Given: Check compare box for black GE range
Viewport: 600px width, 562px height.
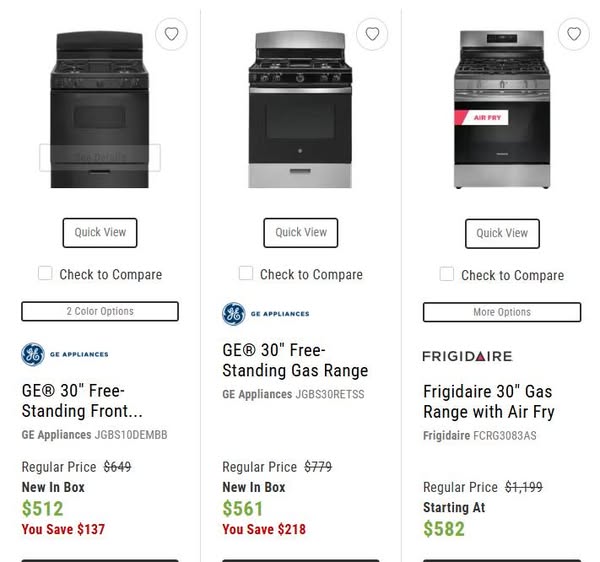Looking at the screenshot, I should (45, 273).
